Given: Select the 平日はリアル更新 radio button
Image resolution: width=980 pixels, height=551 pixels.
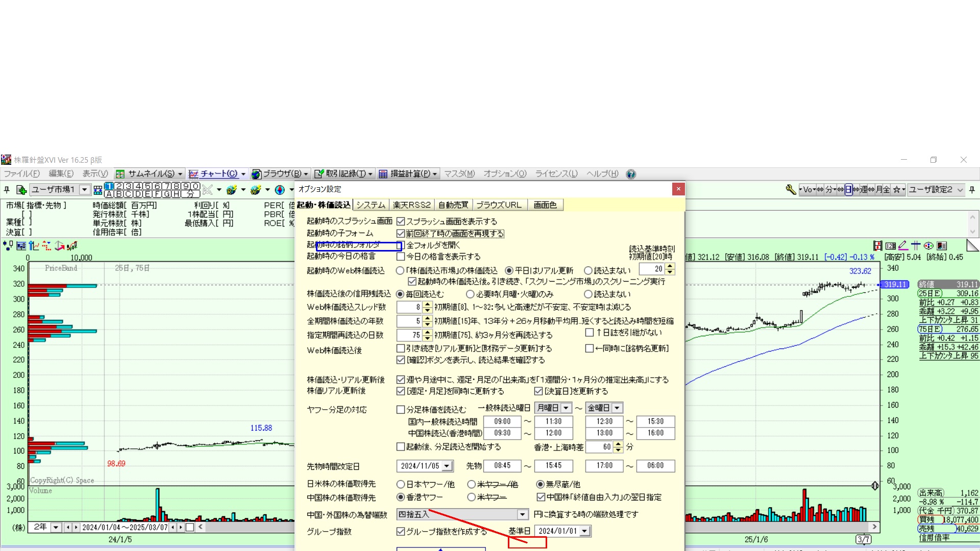Looking at the screenshot, I should click(x=509, y=270).
